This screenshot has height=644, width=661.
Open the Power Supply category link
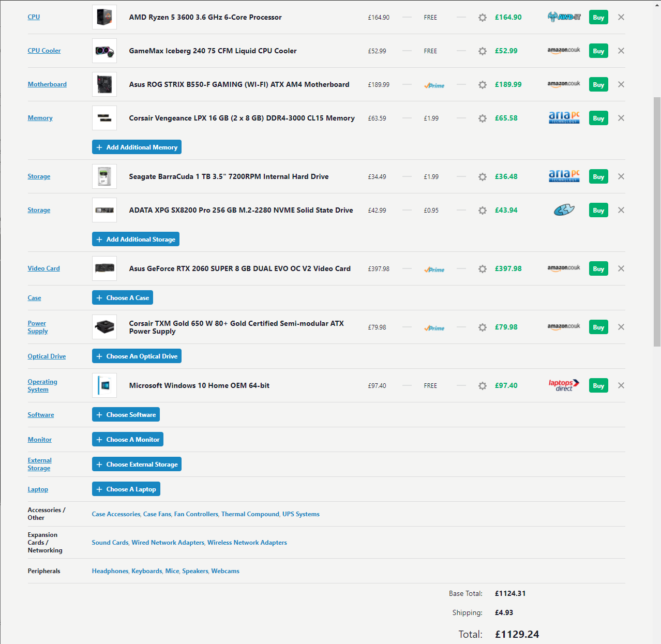[x=38, y=327]
